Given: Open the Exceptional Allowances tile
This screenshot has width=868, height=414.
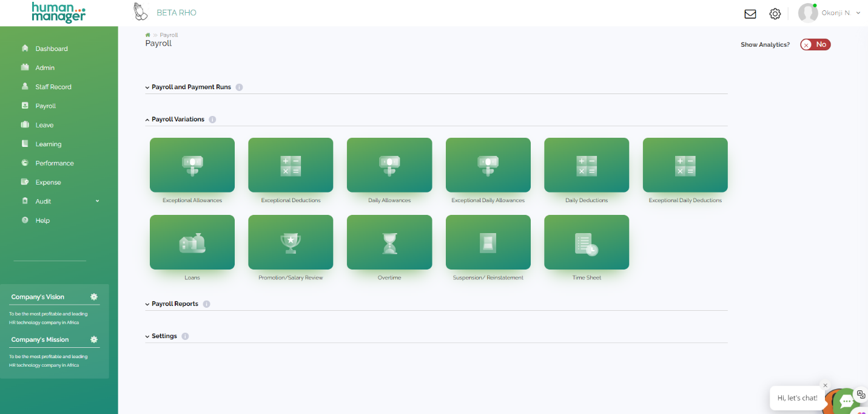Looking at the screenshot, I should click(x=192, y=165).
